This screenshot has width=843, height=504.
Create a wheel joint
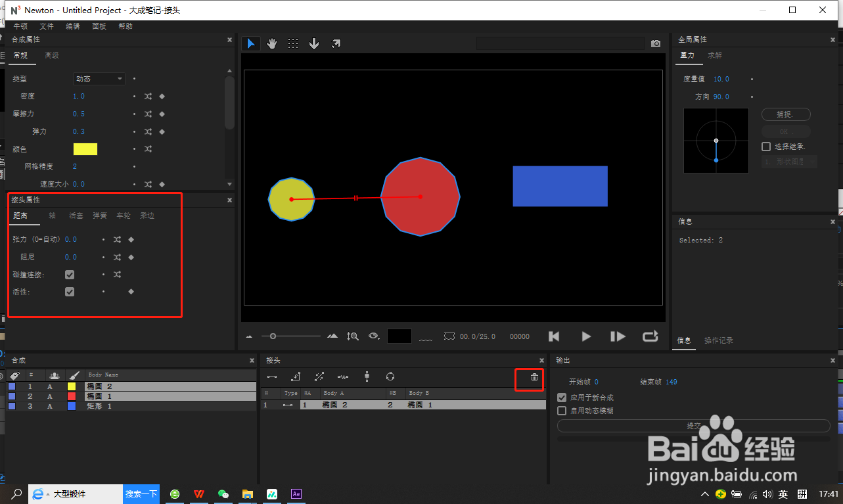tap(367, 377)
